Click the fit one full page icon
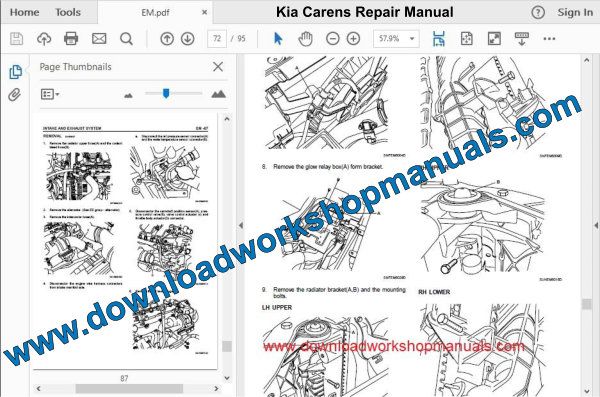Image resolution: width=600 pixels, height=397 pixels. click(x=466, y=39)
